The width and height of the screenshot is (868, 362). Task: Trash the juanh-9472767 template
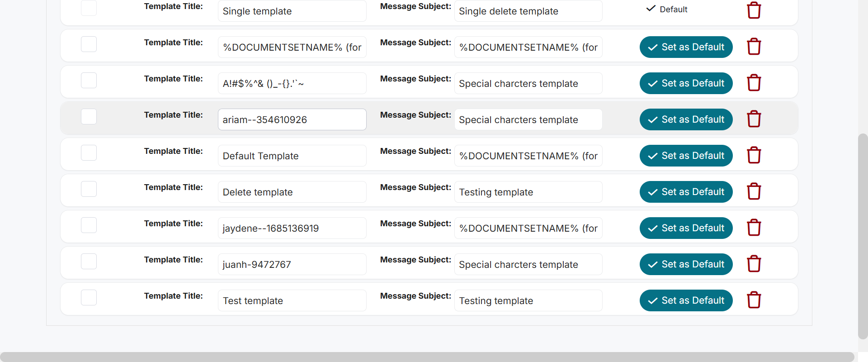754,264
